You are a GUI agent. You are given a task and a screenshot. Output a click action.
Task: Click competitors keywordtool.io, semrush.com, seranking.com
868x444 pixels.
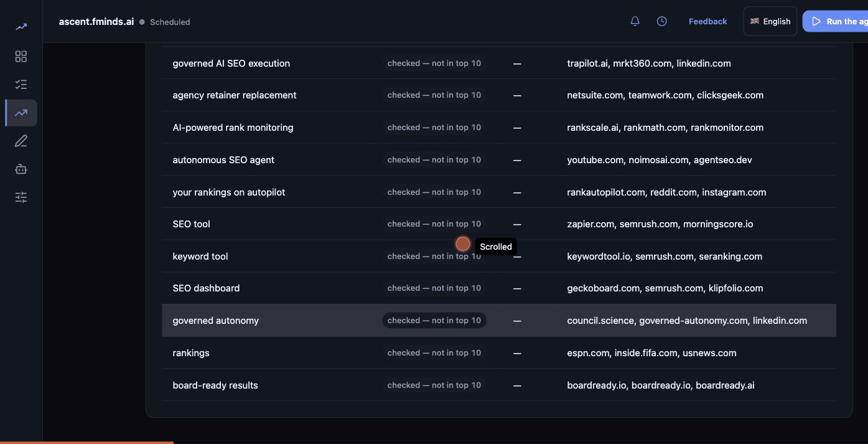[665, 257]
